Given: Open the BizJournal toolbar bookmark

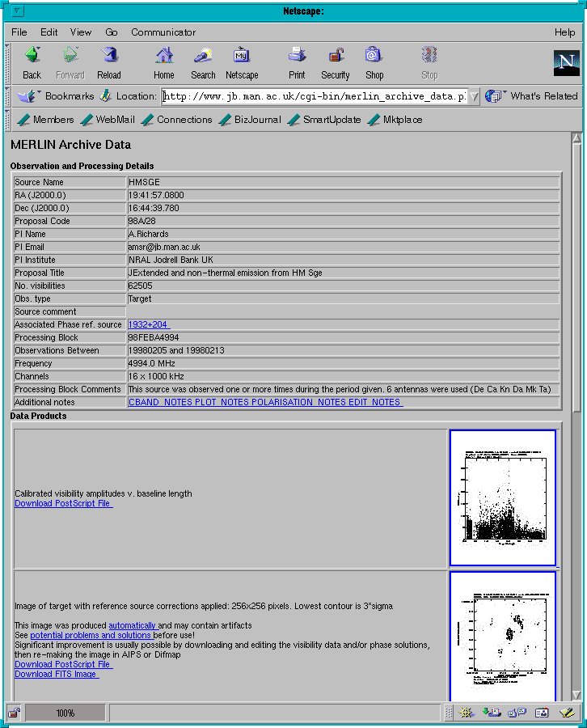Looking at the screenshot, I should [x=250, y=120].
